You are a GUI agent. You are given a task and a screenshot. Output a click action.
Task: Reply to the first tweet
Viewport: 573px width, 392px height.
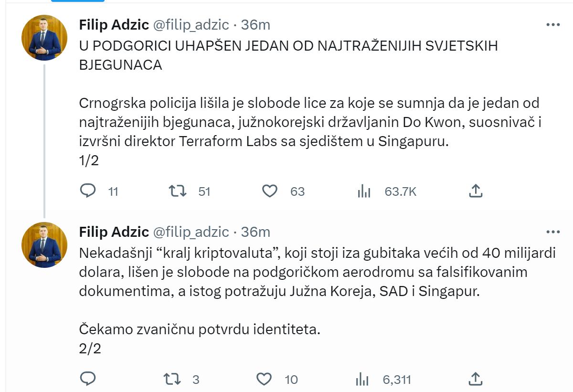click(87, 191)
